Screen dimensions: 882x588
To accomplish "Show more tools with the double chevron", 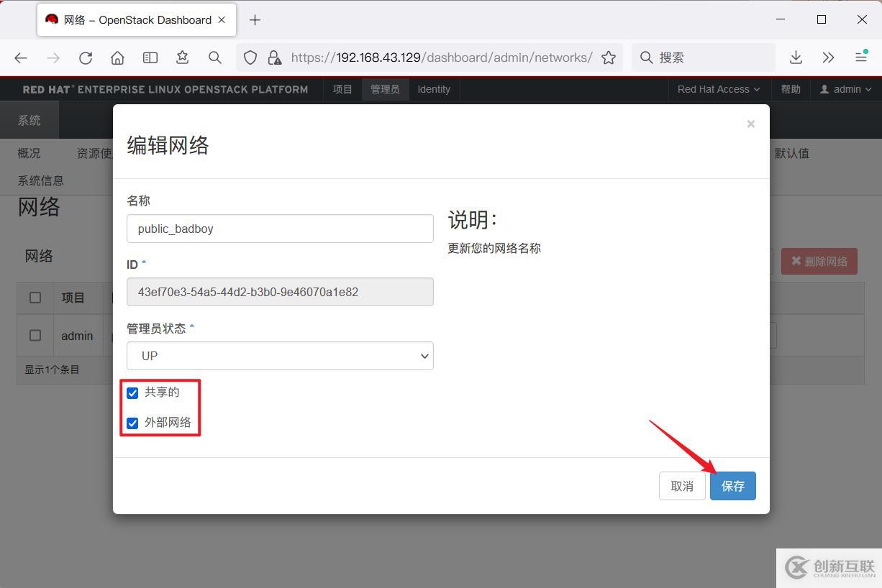I will 828,58.
